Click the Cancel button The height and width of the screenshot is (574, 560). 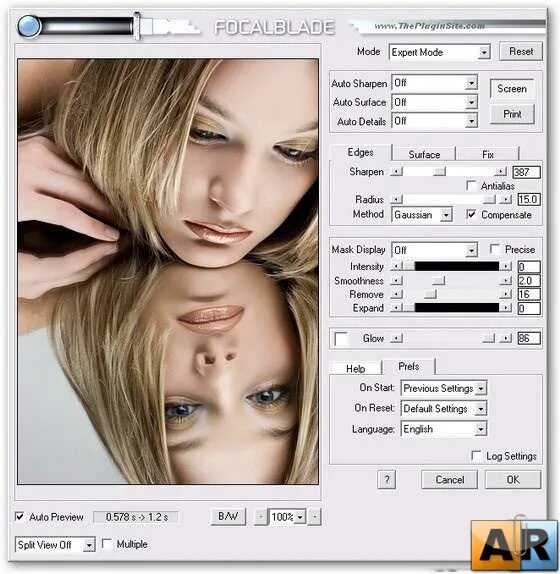(x=449, y=480)
